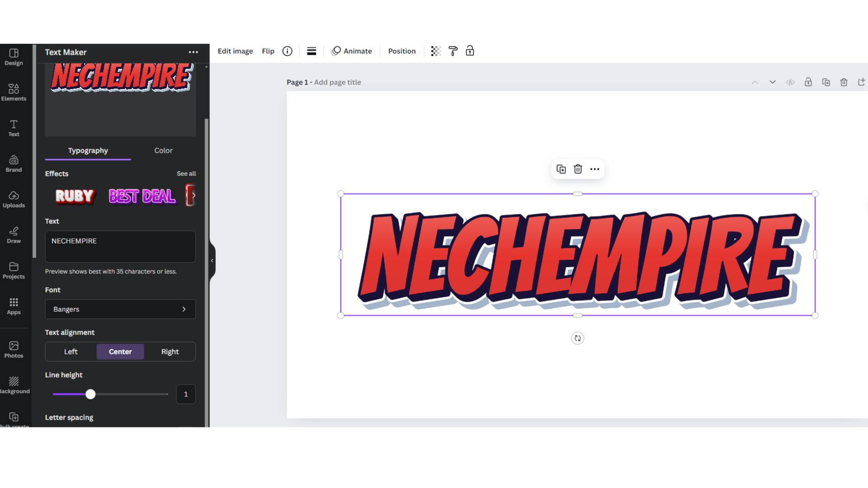The image size is (868, 488).
Task: Click the RUBY effect style button
Action: pos(74,196)
